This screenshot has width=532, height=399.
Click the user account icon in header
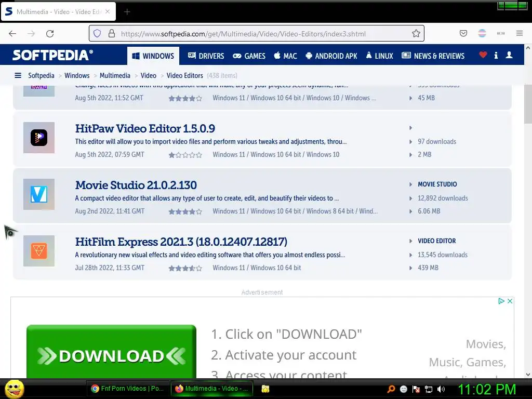click(x=509, y=55)
